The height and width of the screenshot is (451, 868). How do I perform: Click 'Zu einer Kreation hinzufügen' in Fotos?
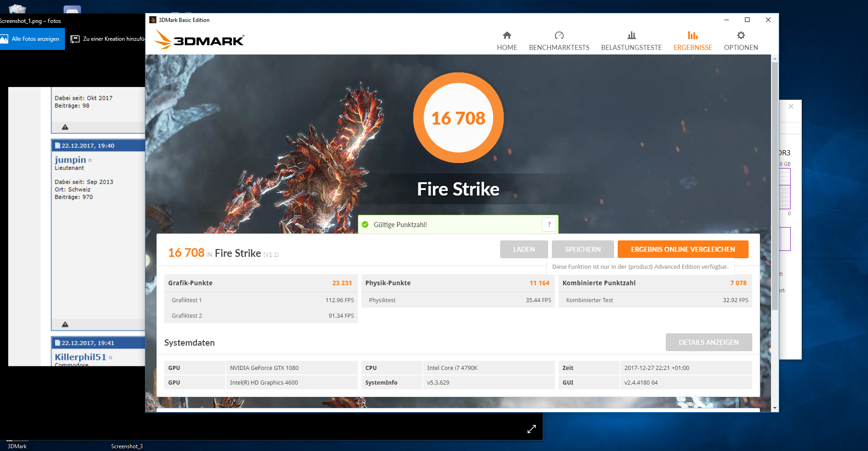[108, 39]
